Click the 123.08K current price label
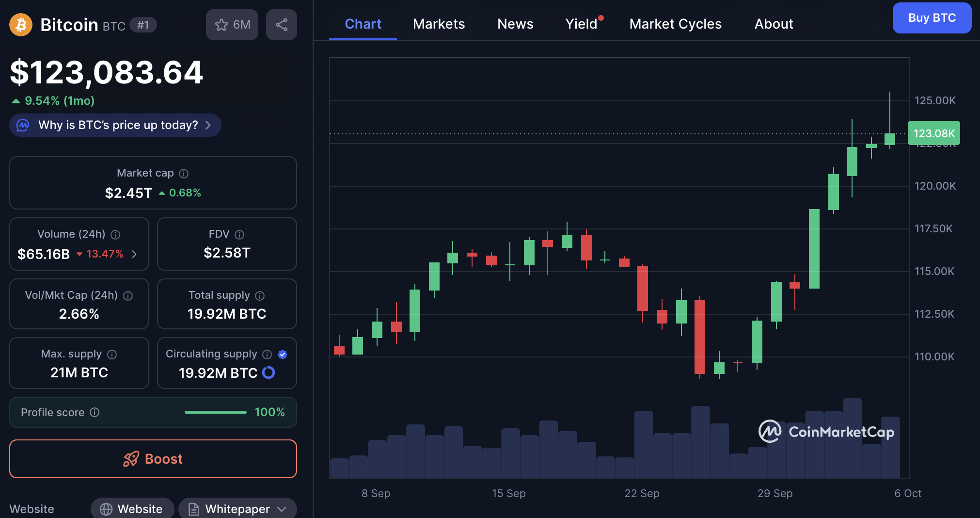The width and height of the screenshot is (980, 518). (933, 133)
